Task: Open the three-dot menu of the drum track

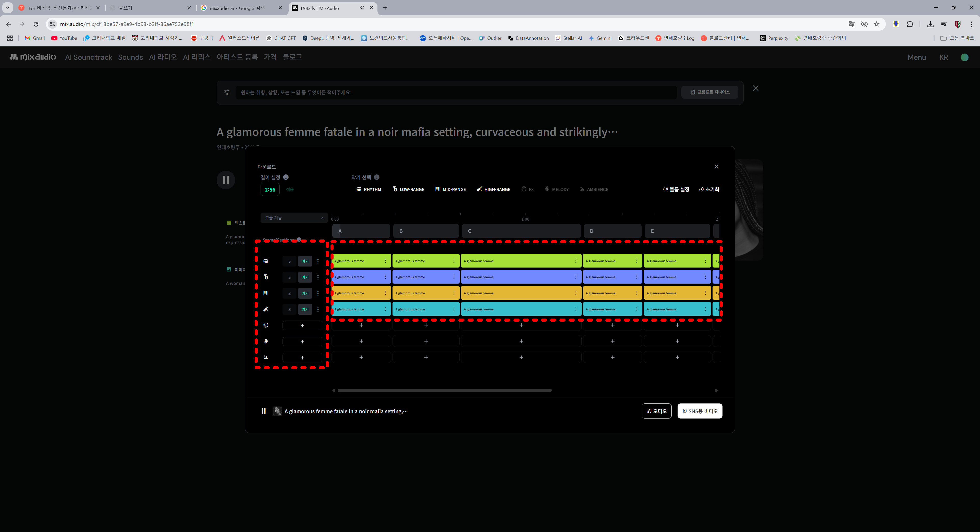Action: click(318, 261)
